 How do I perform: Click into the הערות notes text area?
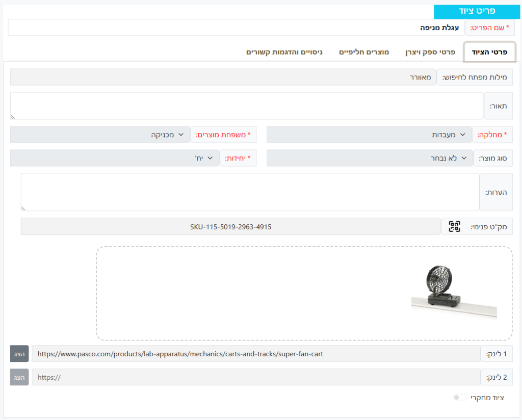click(x=250, y=192)
